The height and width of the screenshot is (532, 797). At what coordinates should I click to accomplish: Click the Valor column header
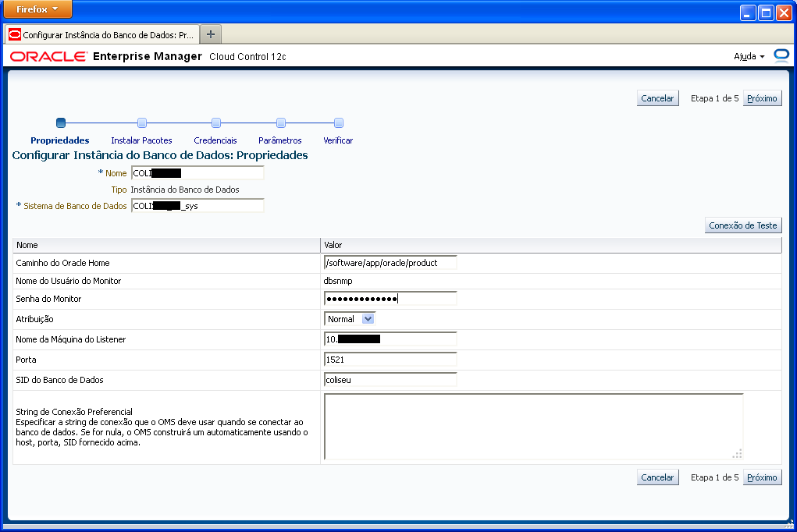coord(551,245)
